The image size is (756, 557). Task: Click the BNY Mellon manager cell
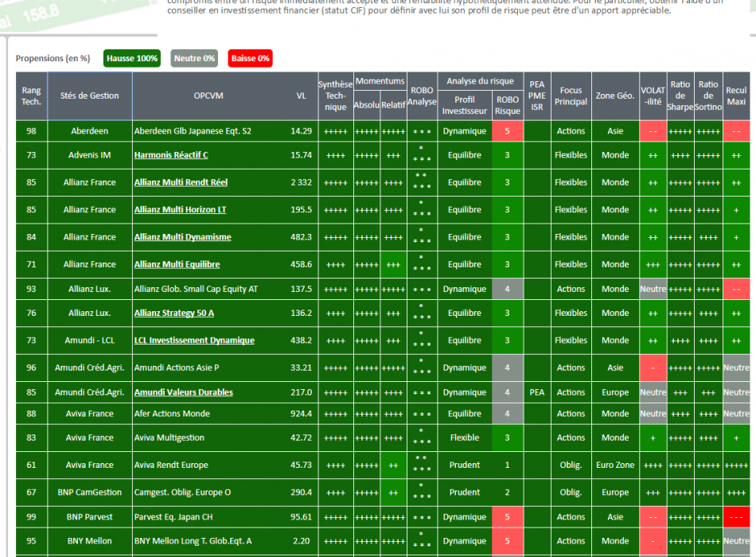90,541
